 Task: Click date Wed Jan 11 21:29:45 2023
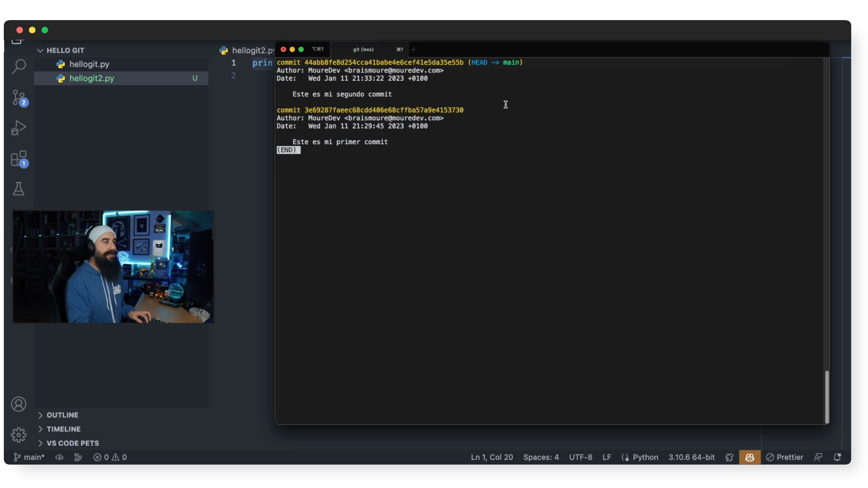(x=356, y=126)
